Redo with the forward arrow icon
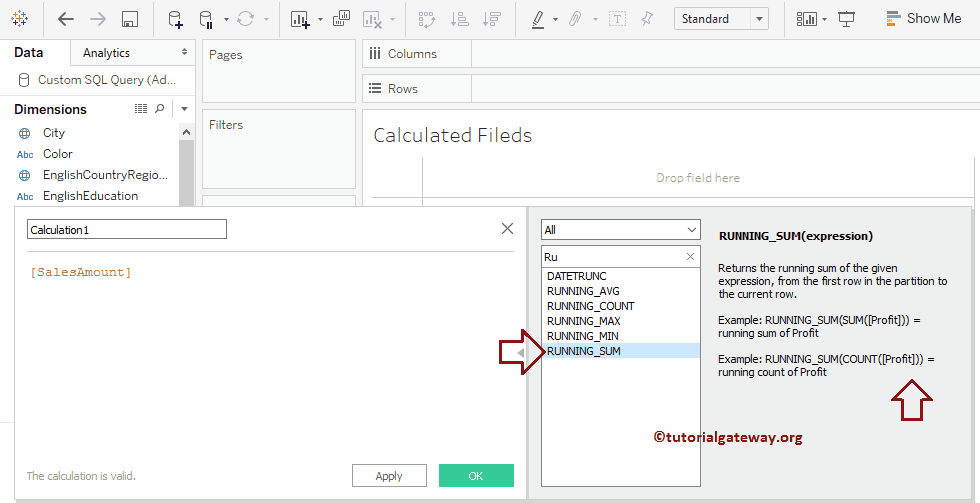Screen dimensions: 980x503 [x=98, y=19]
